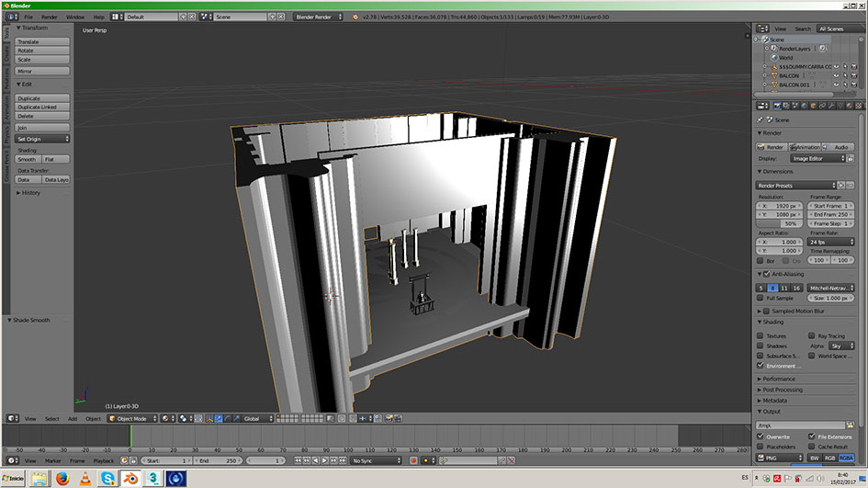
Task: Click the record auto keyframe button
Action: pyautogui.click(x=412, y=460)
